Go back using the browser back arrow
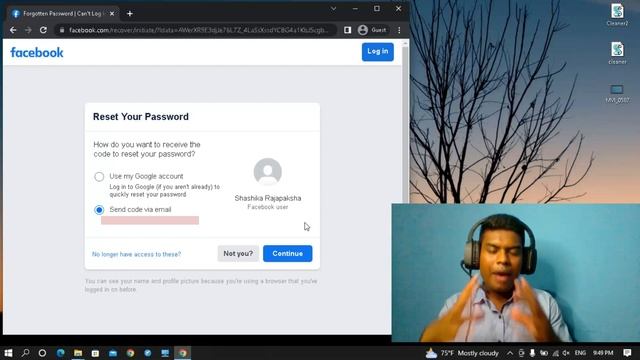Viewport: 640px width, 360px height. pyautogui.click(x=13, y=30)
